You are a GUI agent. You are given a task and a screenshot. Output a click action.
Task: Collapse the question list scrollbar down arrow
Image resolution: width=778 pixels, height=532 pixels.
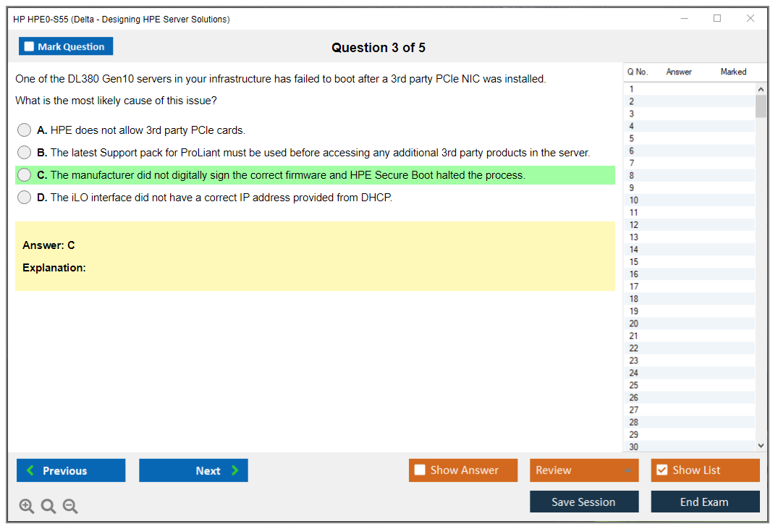pyautogui.click(x=761, y=445)
